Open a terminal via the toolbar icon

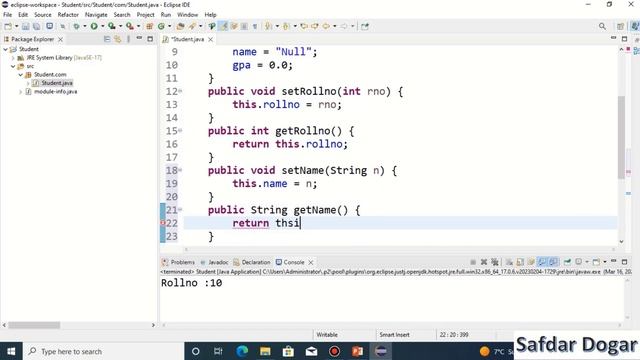tap(49, 26)
